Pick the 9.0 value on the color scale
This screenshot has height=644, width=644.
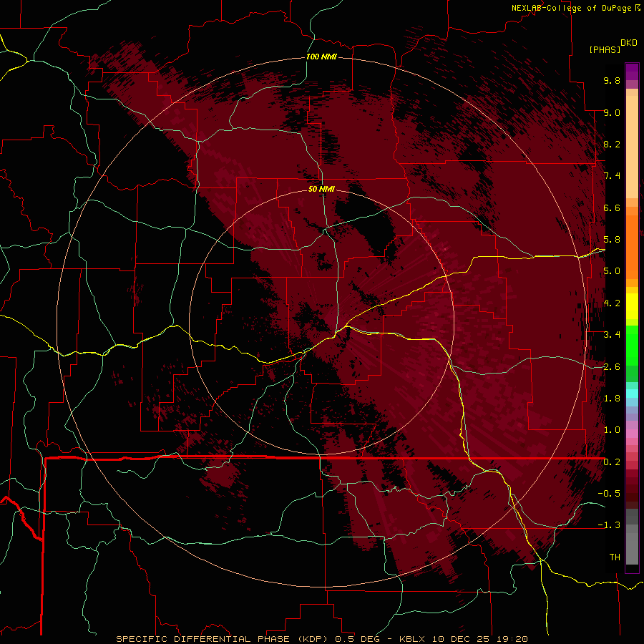point(612,112)
